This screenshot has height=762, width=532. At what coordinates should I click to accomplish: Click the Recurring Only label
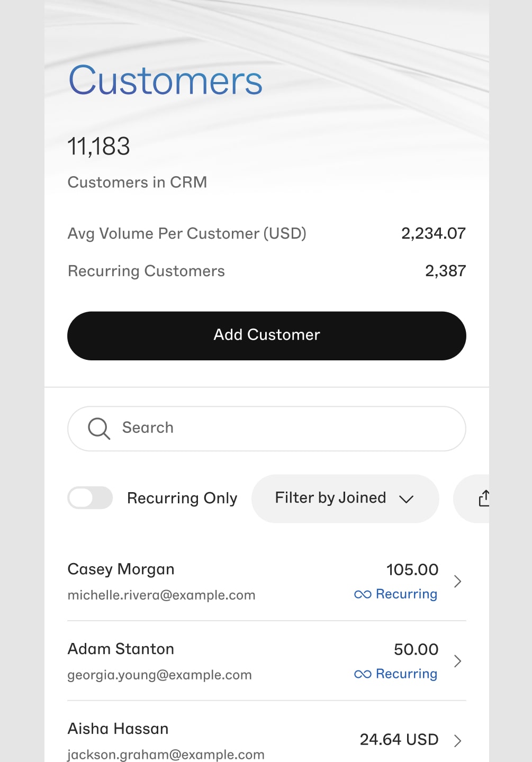tap(182, 498)
